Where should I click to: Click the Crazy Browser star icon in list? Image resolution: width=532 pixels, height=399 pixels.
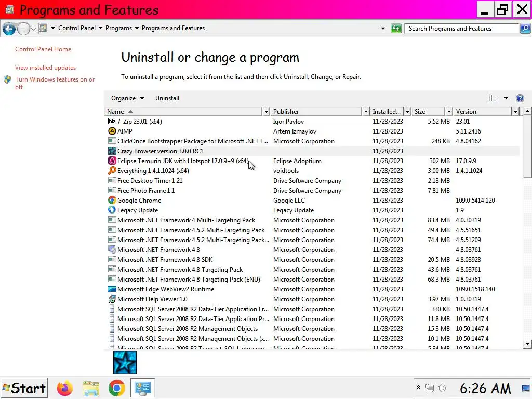click(112, 151)
